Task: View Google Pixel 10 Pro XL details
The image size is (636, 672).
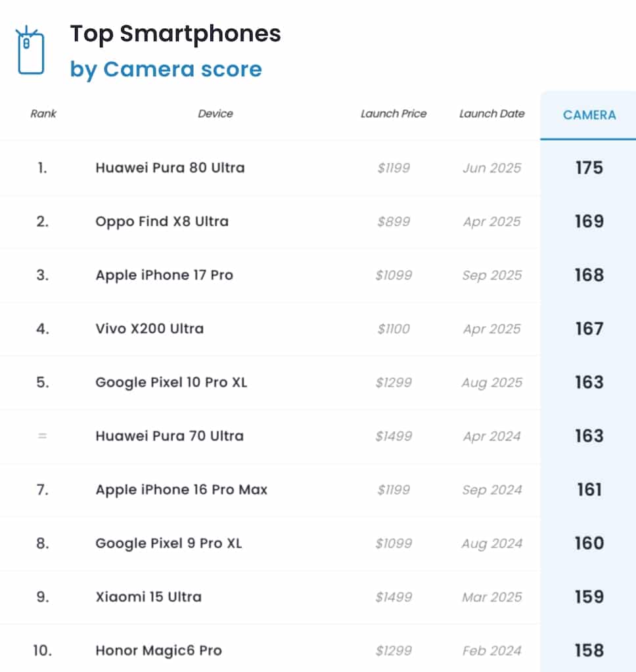Action: pyautogui.click(x=171, y=383)
